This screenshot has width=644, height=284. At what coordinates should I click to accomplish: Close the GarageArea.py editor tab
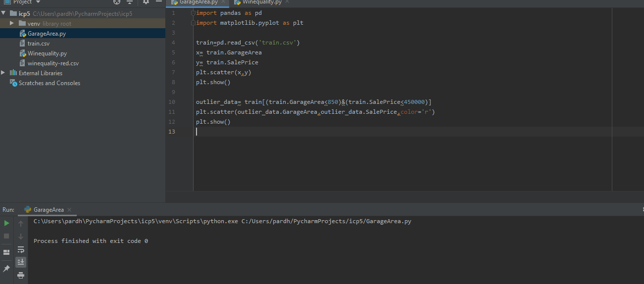pyautogui.click(x=223, y=2)
